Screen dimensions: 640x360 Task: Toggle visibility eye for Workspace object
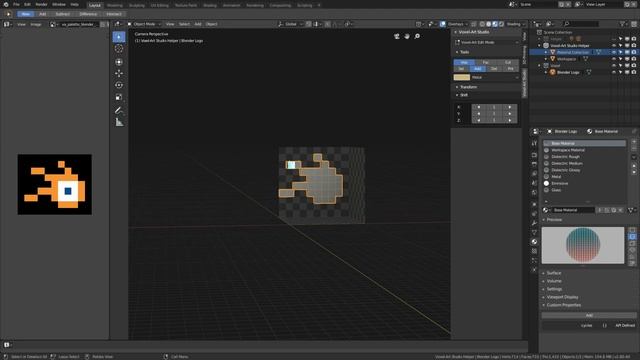coord(614,59)
